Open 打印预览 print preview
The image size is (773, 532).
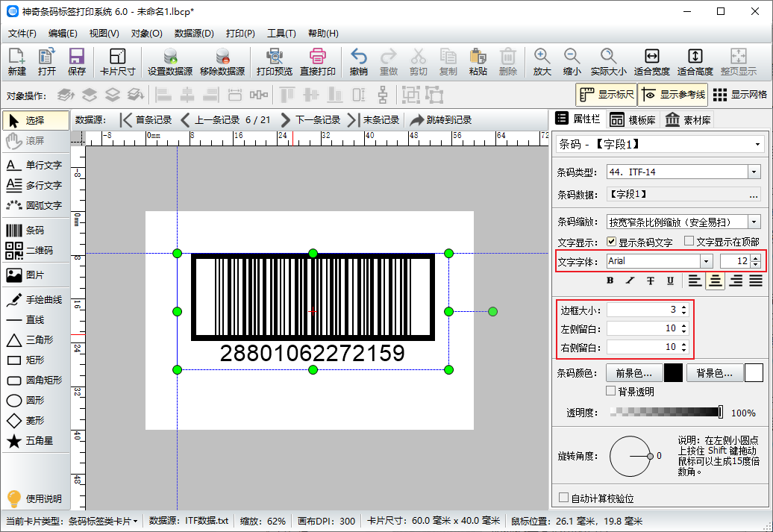click(x=275, y=62)
